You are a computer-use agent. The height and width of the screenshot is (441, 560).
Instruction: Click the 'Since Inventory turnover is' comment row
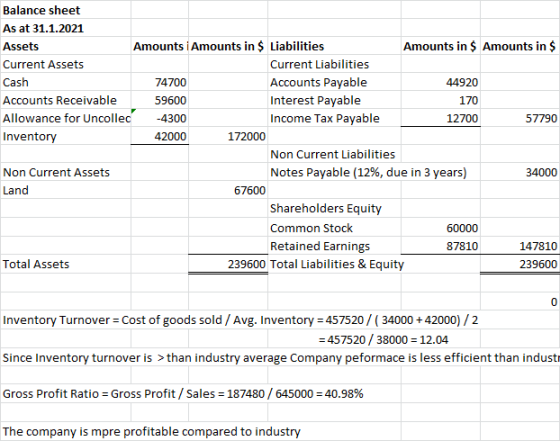281,358
